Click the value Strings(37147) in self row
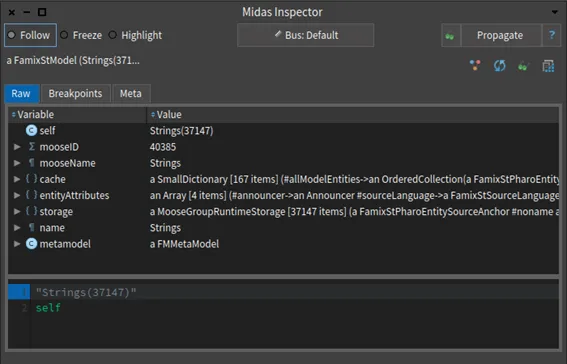 [182, 131]
